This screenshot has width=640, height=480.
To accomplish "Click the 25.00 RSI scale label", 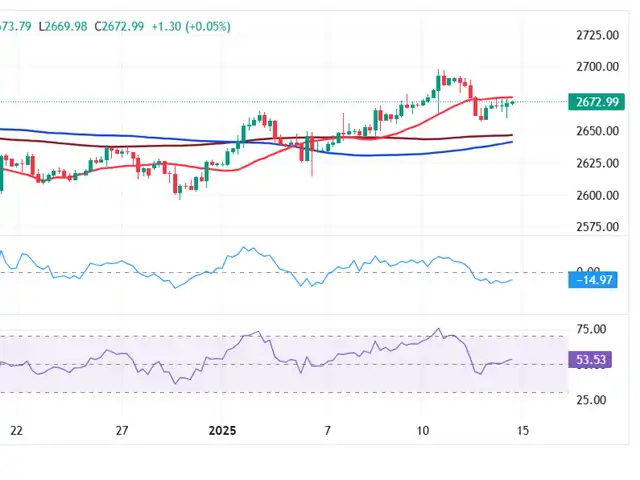I will click(594, 400).
